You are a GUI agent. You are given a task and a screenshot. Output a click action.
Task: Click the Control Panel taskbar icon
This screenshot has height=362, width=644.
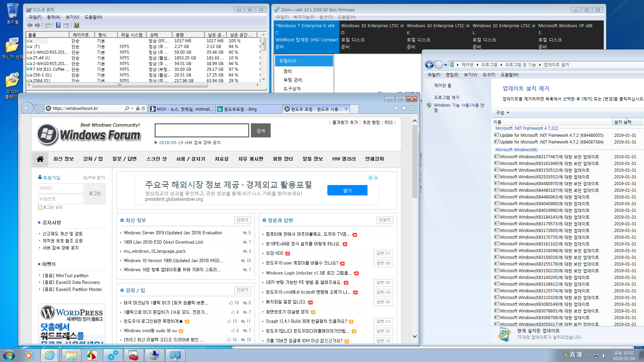coord(175,355)
